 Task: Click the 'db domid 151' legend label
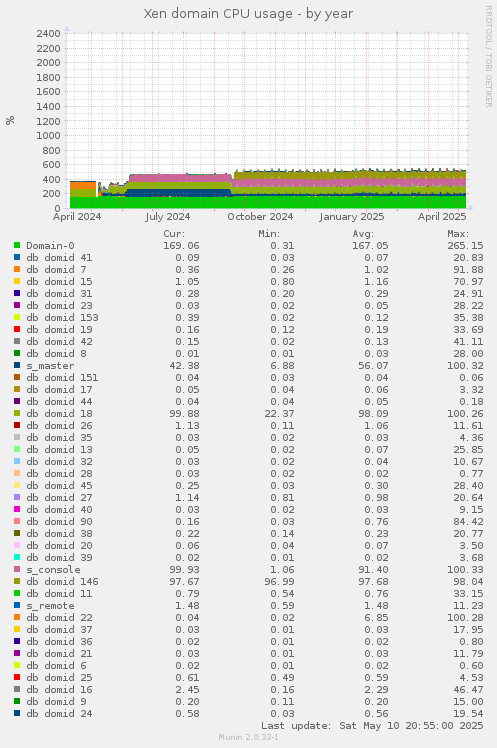(62, 378)
